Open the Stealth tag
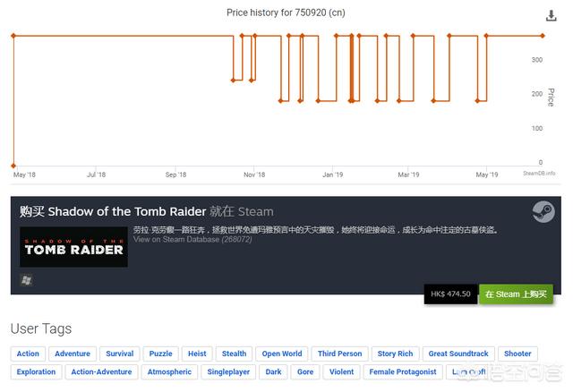Viewport: 573px width, 392px height. 234,354
